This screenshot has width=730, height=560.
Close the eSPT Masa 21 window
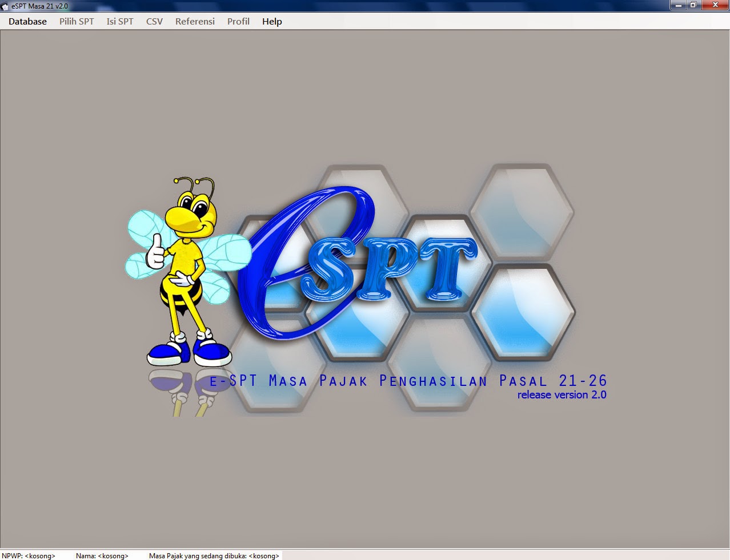pos(715,5)
